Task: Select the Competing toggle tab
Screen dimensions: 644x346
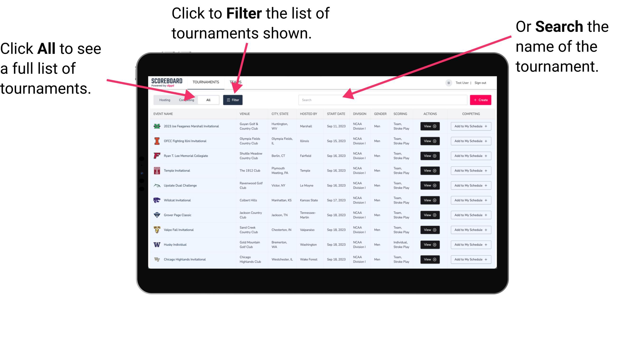Action: click(186, 100)
